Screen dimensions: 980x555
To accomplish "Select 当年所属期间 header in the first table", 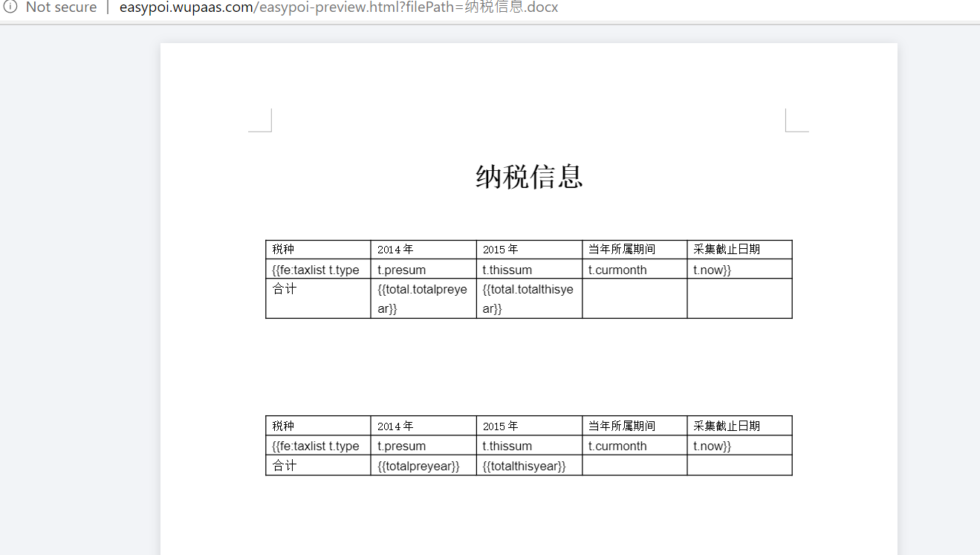I will pos(622,250).
